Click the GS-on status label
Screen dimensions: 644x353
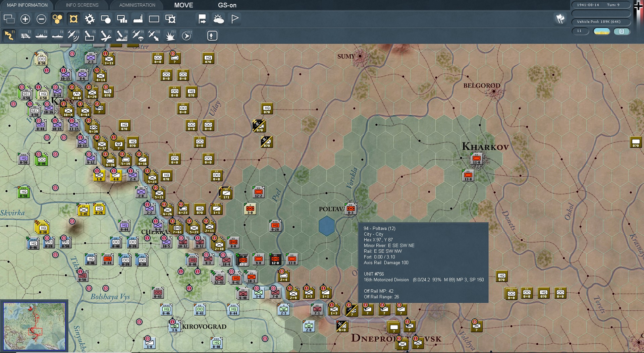[227, 5]
